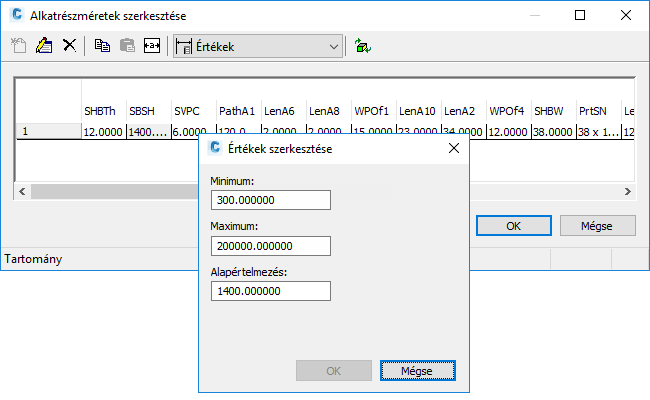The height and width of the screenshot is (400, 650).
Task: Select the PathA1 column header
Action: coord(237,111)
